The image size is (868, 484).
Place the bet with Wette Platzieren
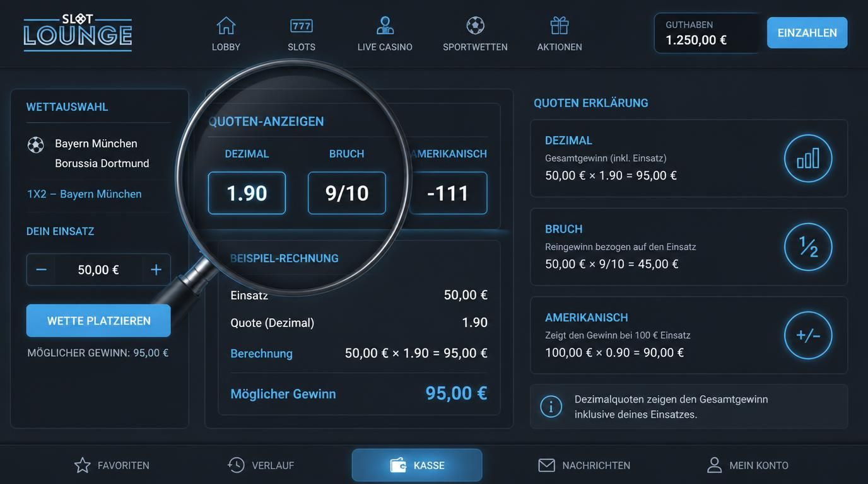coord(98,321)
